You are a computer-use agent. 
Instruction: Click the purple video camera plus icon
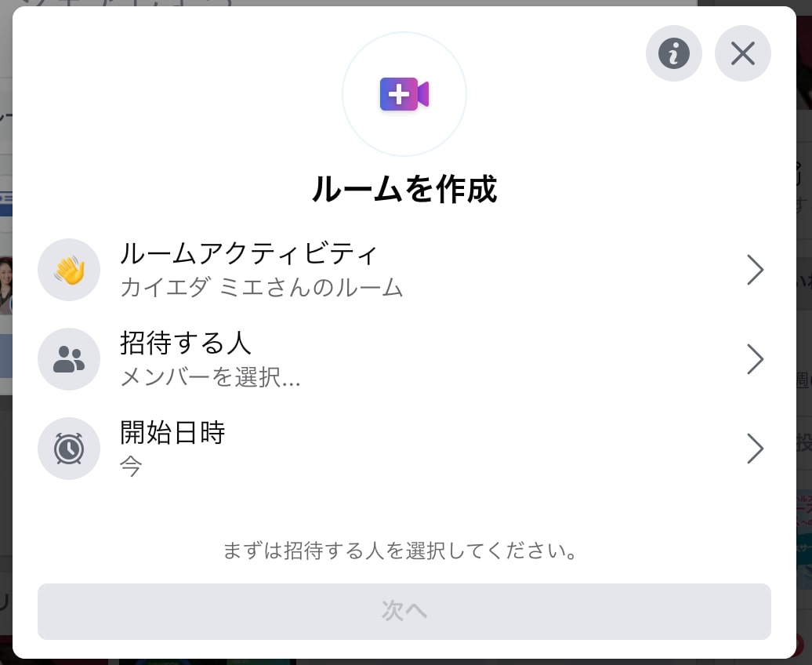pos(404,94)
